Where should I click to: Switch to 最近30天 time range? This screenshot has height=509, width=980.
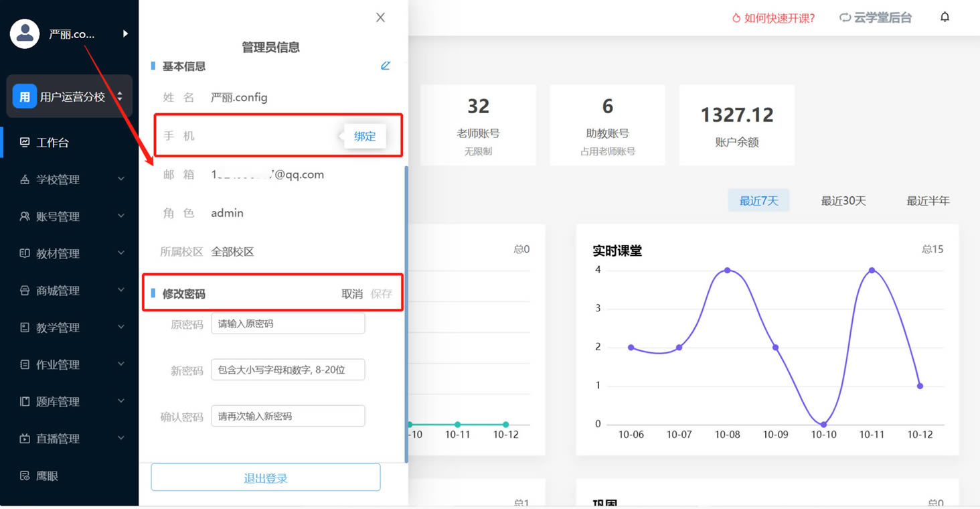[x=843, y=201]
